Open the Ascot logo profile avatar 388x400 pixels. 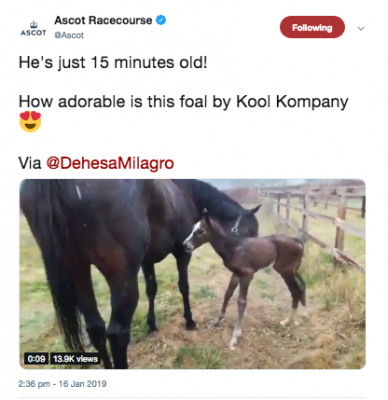click(33, 29)
